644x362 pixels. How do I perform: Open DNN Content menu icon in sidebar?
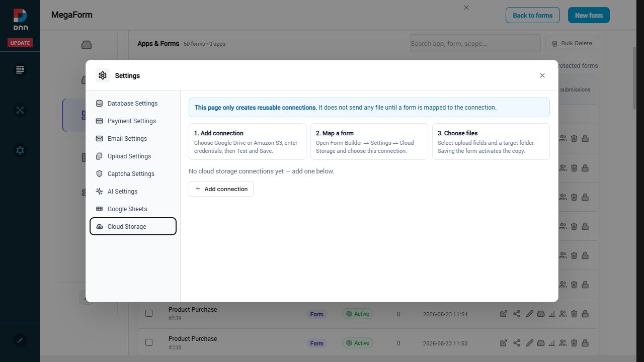click(20, 70)
